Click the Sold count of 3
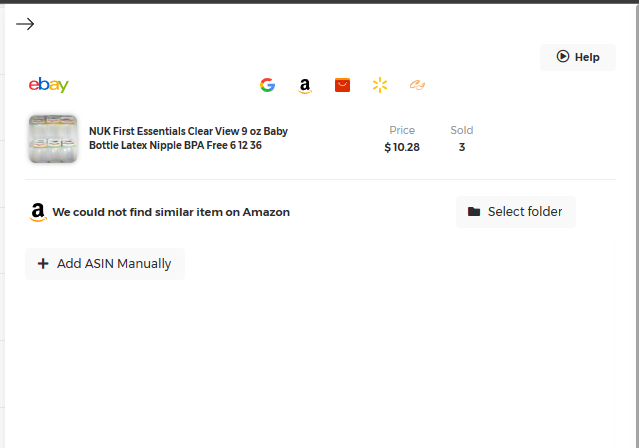Image resolution: width=639 pixels, height=448 pixels. click(x=462, y=147)
